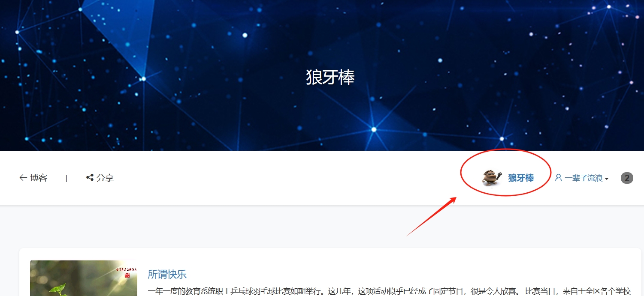
Task: Click the share icon
Action: [x=90, y=177]
